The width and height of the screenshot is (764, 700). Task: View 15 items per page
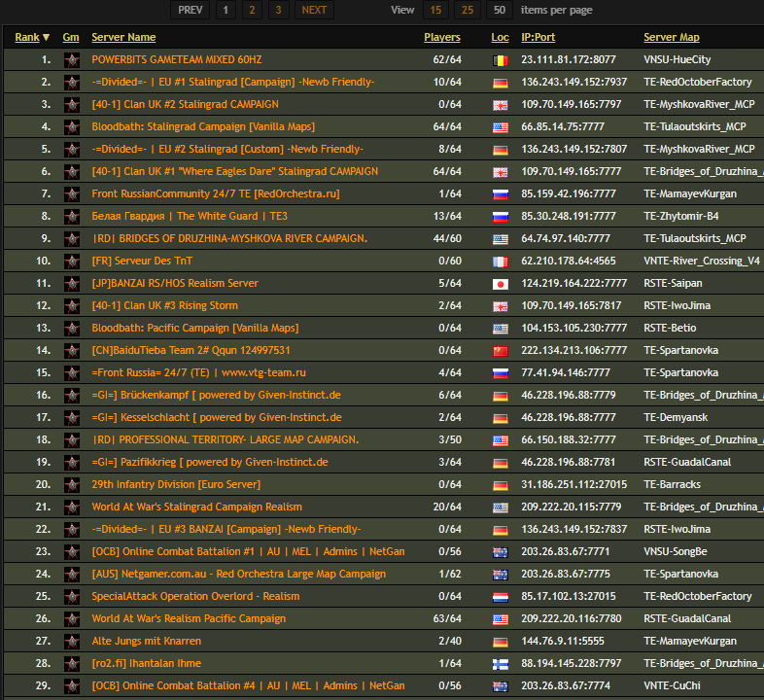point(435,10)
